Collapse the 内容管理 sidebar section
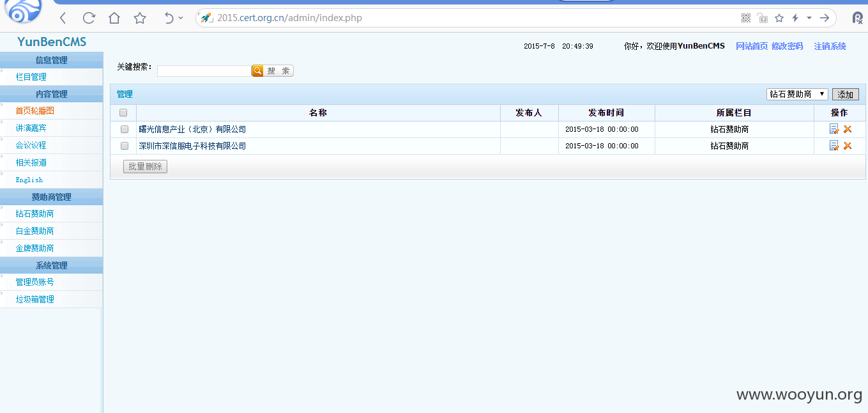The height and width of the screenshot is (413, 868). click(51, 94)
